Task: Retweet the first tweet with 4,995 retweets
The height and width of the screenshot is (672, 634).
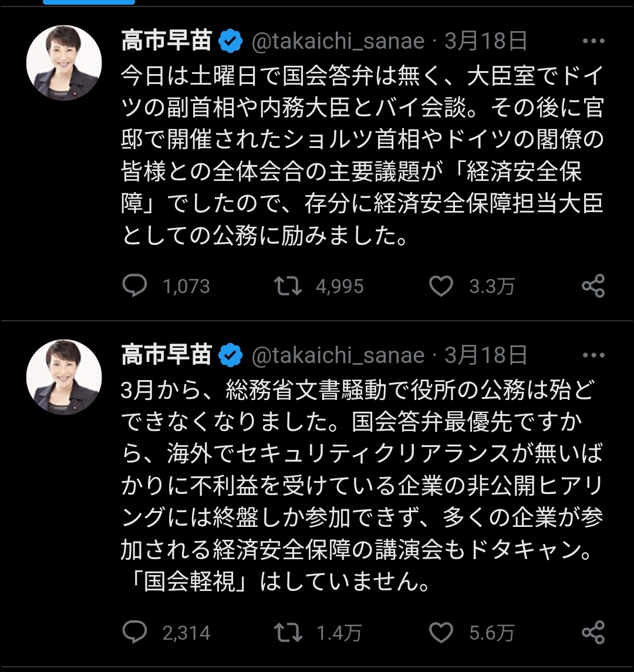Action: click(288, 286)
